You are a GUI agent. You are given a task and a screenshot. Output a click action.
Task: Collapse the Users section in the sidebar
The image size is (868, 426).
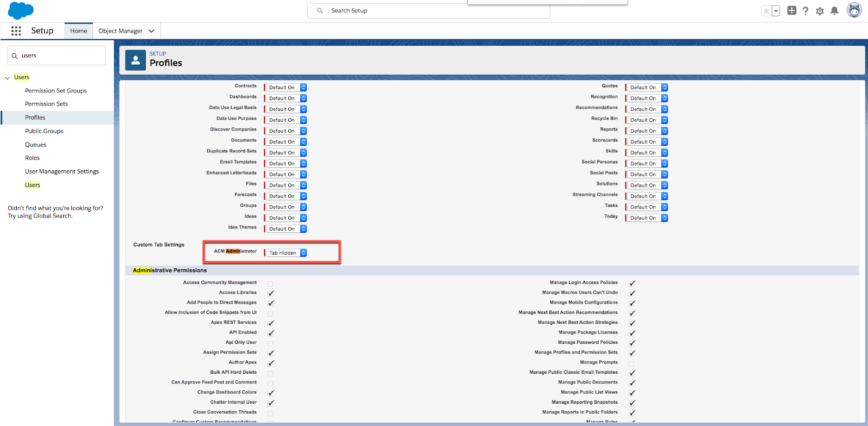(8, 78)
